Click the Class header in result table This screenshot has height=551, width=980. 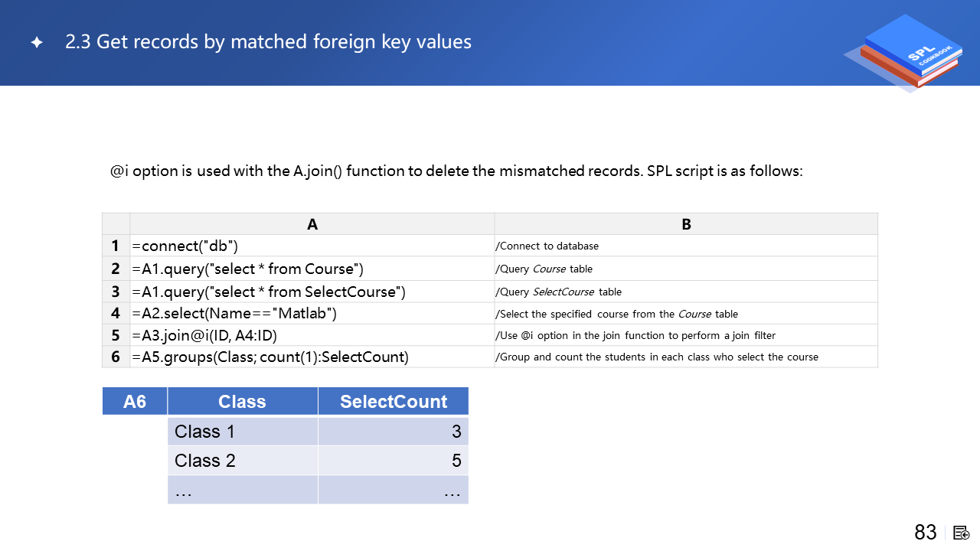pos(242,402)
